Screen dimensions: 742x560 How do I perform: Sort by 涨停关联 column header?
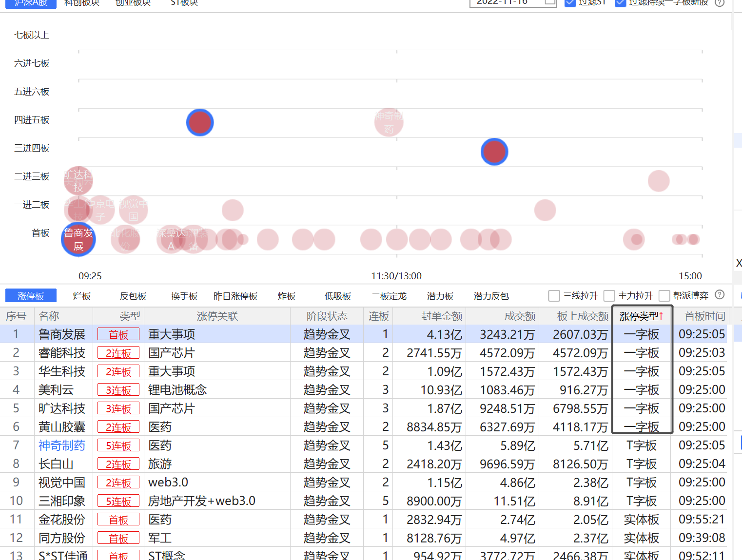(x=217, y=316)
